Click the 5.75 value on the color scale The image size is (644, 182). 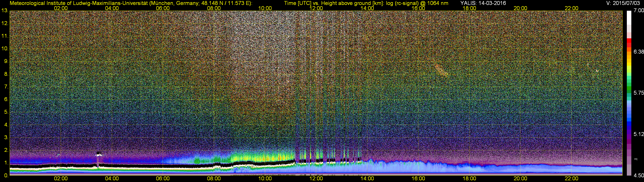click(x=638, y=93)
